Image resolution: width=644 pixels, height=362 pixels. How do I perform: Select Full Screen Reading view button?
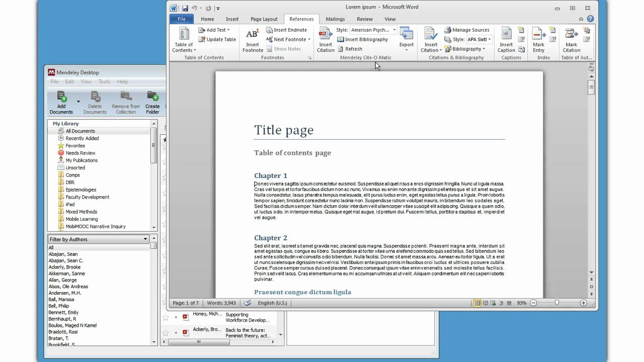(486, 303)
